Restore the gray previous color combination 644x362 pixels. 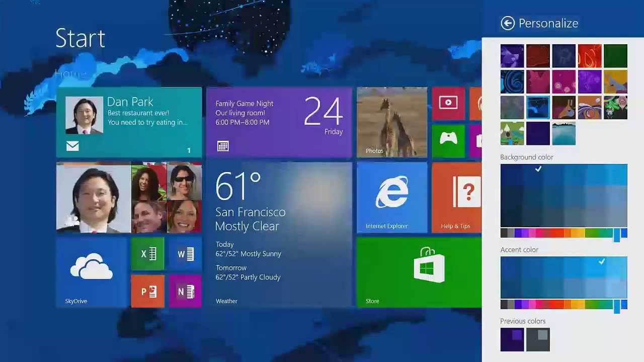(538, 339)
